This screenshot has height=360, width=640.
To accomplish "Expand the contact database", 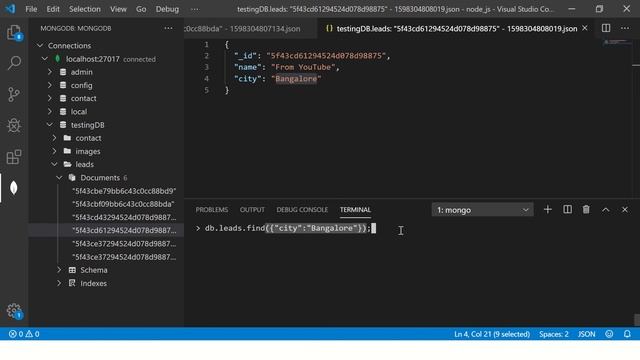I will click(x=50, y=98).
